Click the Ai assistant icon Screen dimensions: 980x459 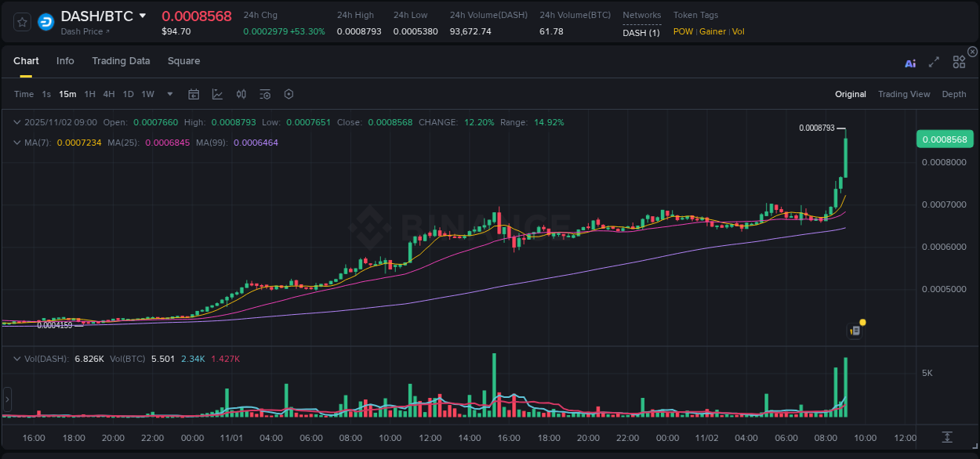[x=910, y=62]
